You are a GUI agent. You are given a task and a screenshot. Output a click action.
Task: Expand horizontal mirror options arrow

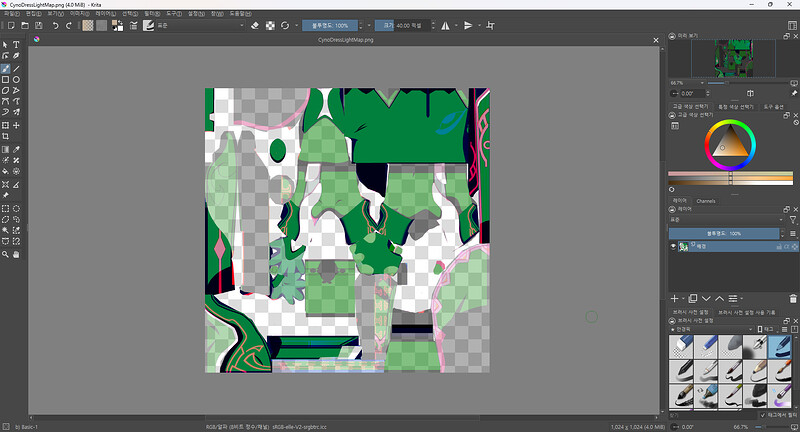pos(456,26)
